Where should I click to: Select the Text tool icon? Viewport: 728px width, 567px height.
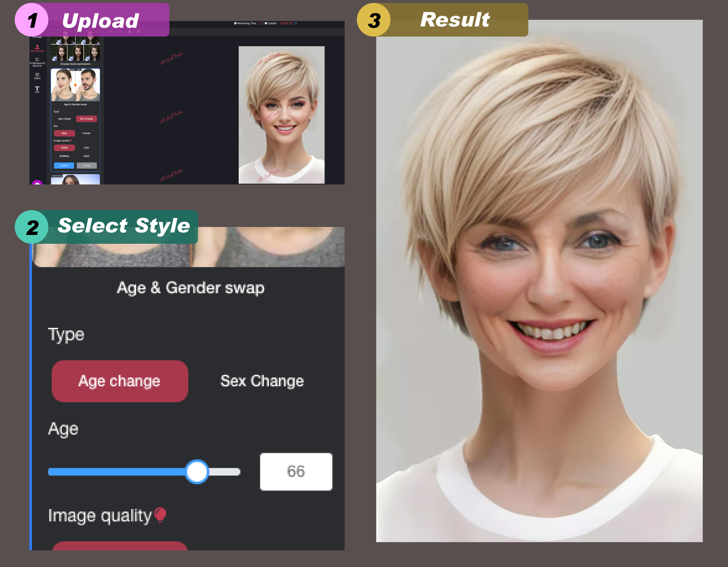click(x=37, y=89)
